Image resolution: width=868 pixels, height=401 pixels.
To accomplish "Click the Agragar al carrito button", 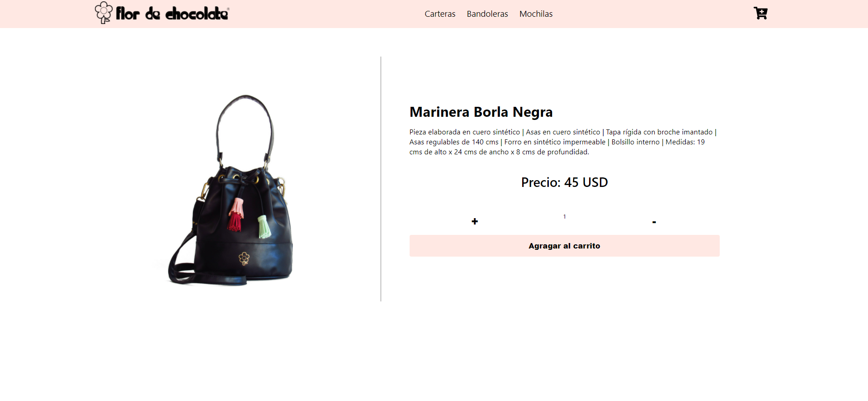I will tap(564, 246).
